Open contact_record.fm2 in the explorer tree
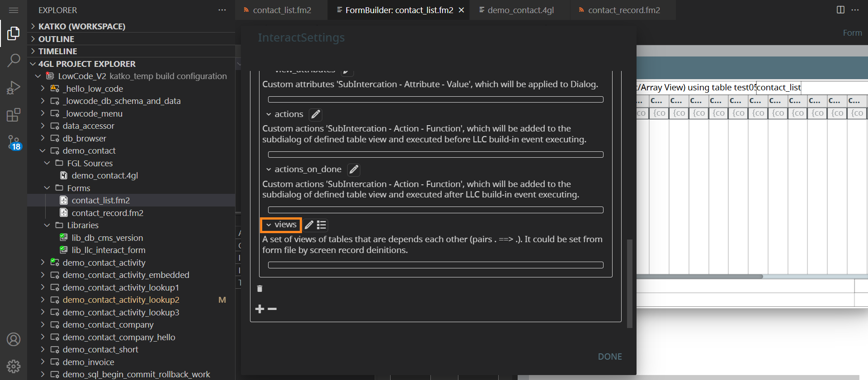 107,213
